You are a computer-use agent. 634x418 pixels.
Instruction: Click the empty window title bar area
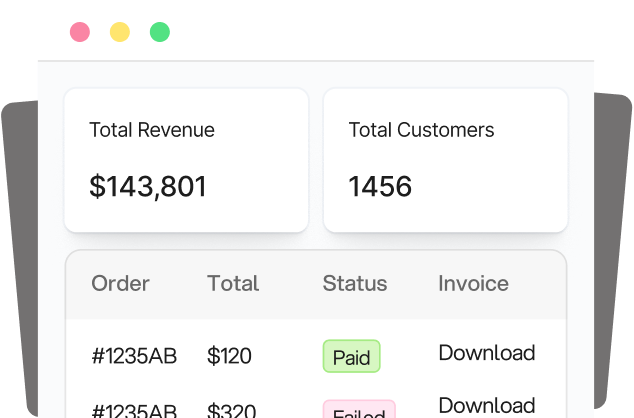coord(380,32)
